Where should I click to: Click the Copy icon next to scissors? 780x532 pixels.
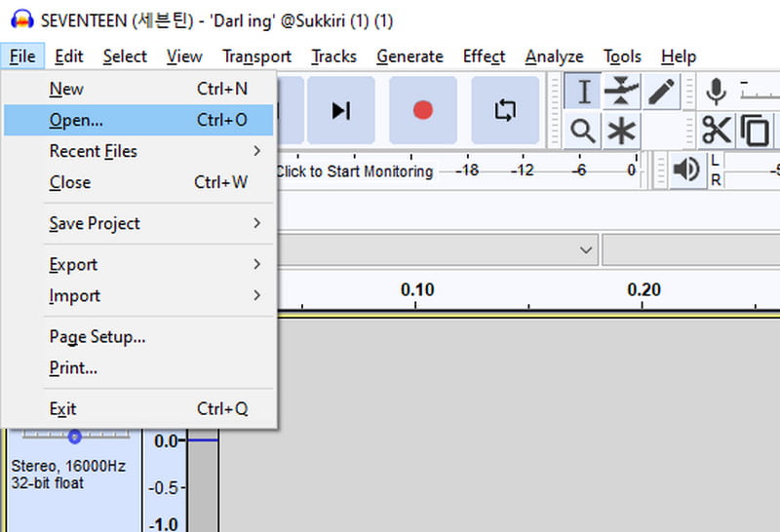[754, 130]
